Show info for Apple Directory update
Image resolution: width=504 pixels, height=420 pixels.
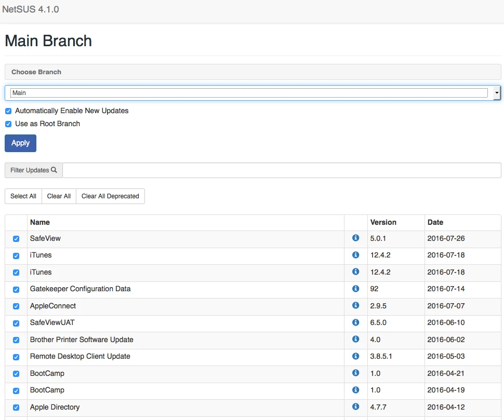click(355, 406)
